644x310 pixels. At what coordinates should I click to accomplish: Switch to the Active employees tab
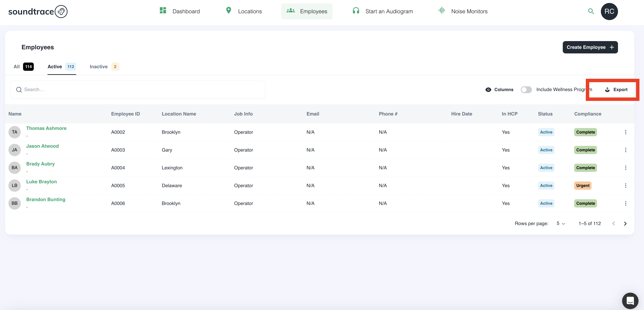[x=62, y=66]
